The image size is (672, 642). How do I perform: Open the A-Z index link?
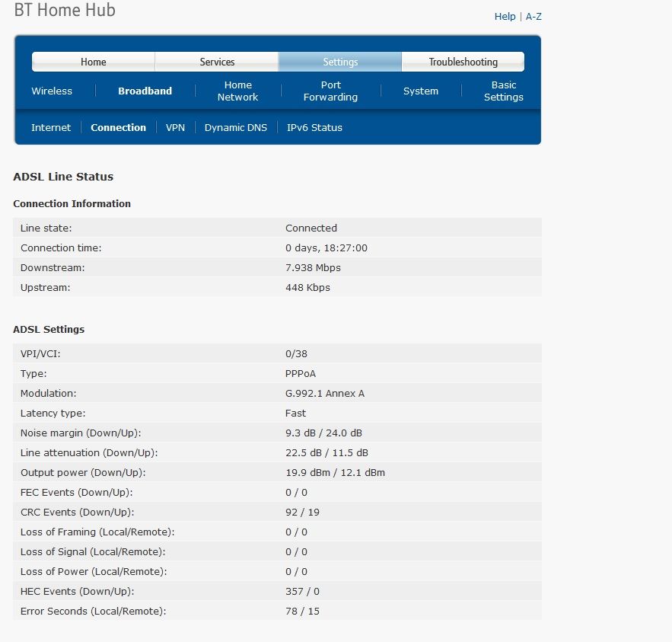tap(533, 16)
